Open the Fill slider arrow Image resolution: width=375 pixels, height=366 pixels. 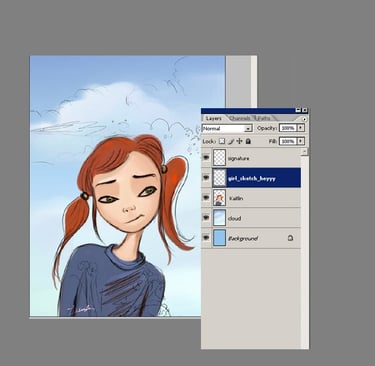click(301, 141)
